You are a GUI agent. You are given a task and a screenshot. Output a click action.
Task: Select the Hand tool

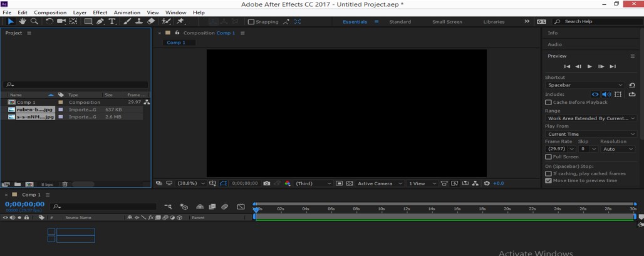pos(22,21)
